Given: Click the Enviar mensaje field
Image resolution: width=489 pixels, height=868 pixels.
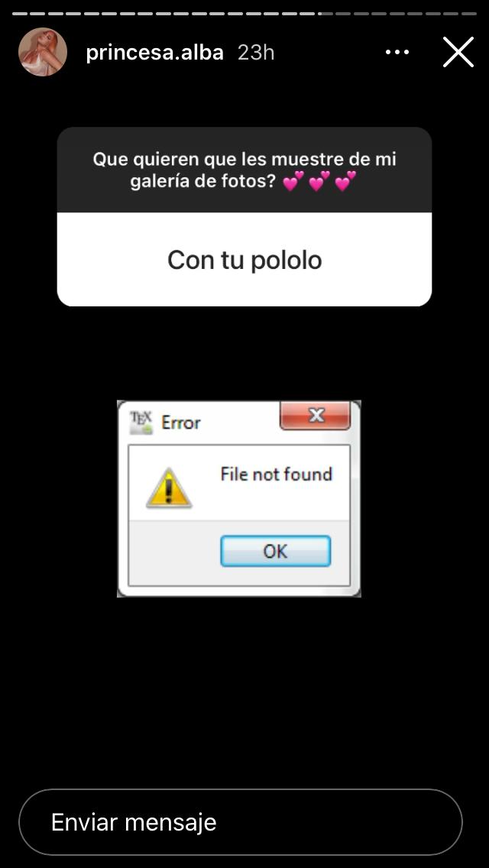Looking at the screenshot, I should point(241,822).
